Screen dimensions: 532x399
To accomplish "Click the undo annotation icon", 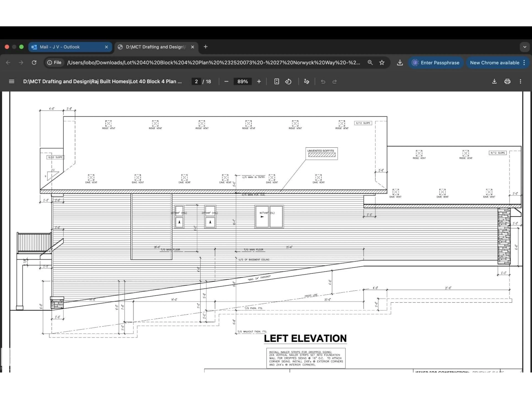I will point(323,81).
